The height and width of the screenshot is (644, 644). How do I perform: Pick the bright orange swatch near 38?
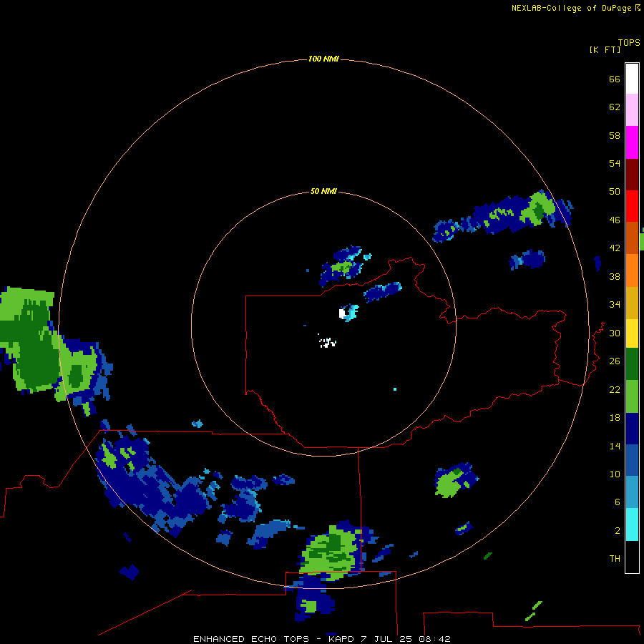coord(632,270)
